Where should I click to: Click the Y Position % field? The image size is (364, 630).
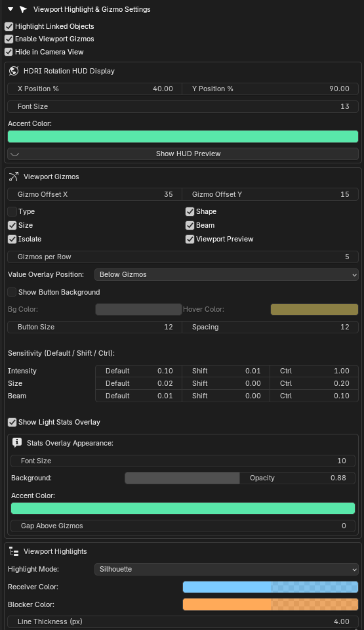pyautogui.click(x=270, y=89)
